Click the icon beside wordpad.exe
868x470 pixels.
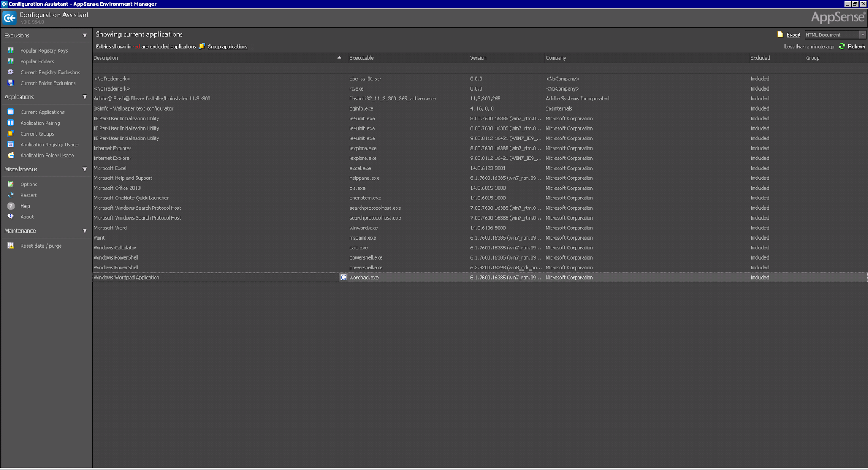343,278
